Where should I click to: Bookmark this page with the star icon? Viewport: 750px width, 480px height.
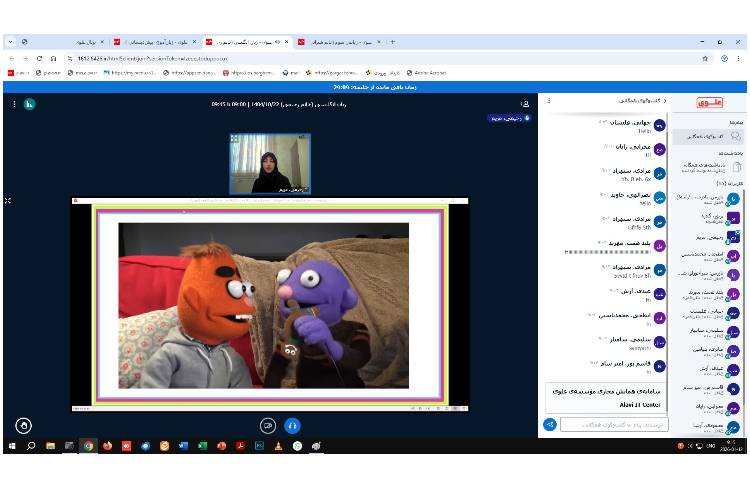(706, 58)
